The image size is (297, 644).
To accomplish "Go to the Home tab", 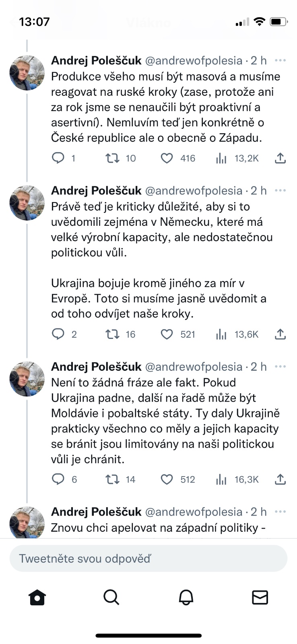I will pos(37,597).
